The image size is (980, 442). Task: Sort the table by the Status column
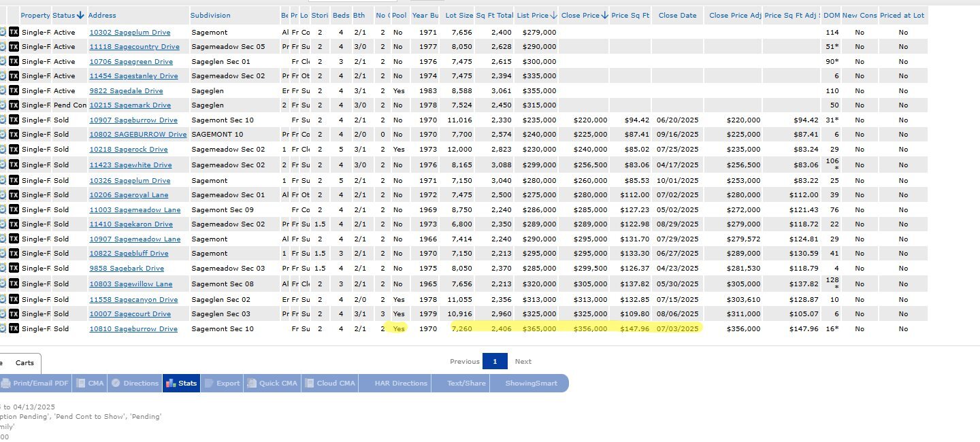68,15
